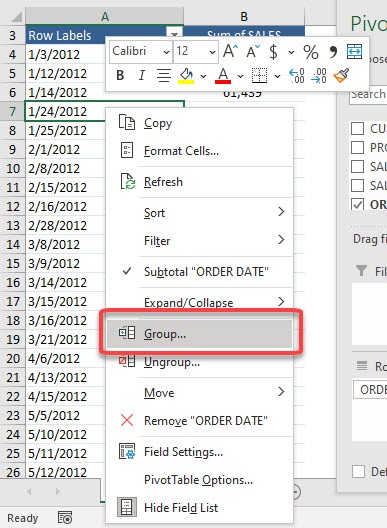Select cell with date 1/3/2012

(x=65, y=54)
